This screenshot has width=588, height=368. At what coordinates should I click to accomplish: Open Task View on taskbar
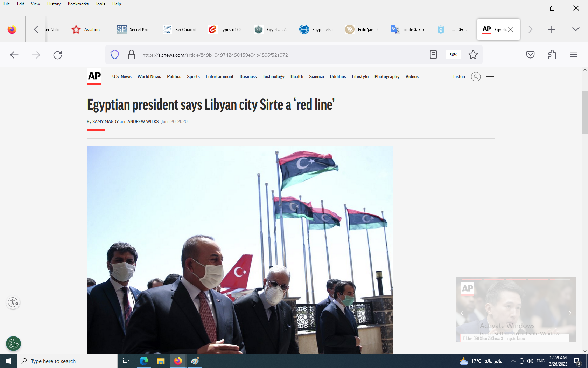pos(126,361)
